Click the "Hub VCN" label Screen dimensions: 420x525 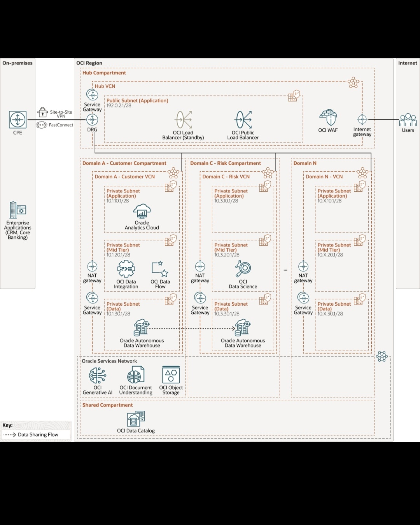coord(105,86)
